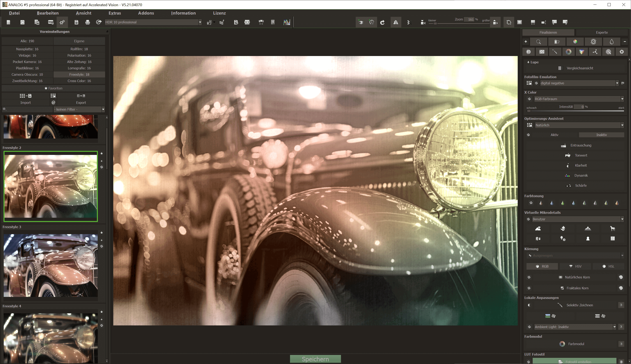Set Optimierungs-Assistent to Aktiv
This screenshot has height=364, width=631.
(x=554, y=135)
